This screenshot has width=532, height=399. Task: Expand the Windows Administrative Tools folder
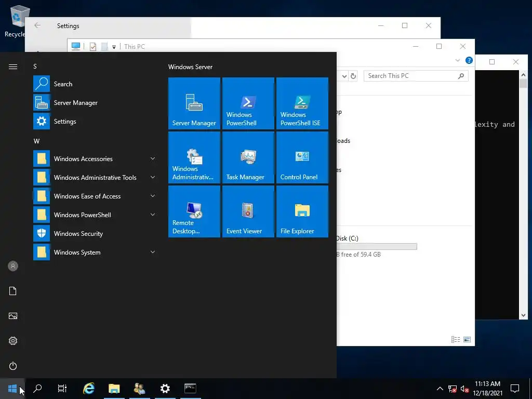[x=95, y=177]
